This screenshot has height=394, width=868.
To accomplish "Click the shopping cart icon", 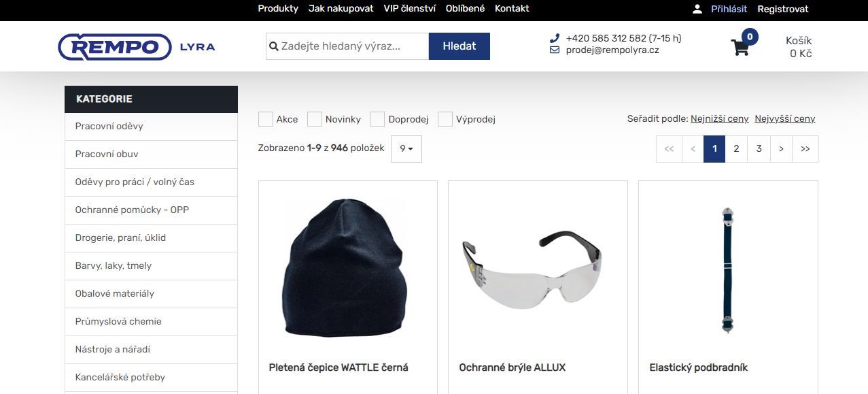I will pyautogui.click(x=740, y=48).
